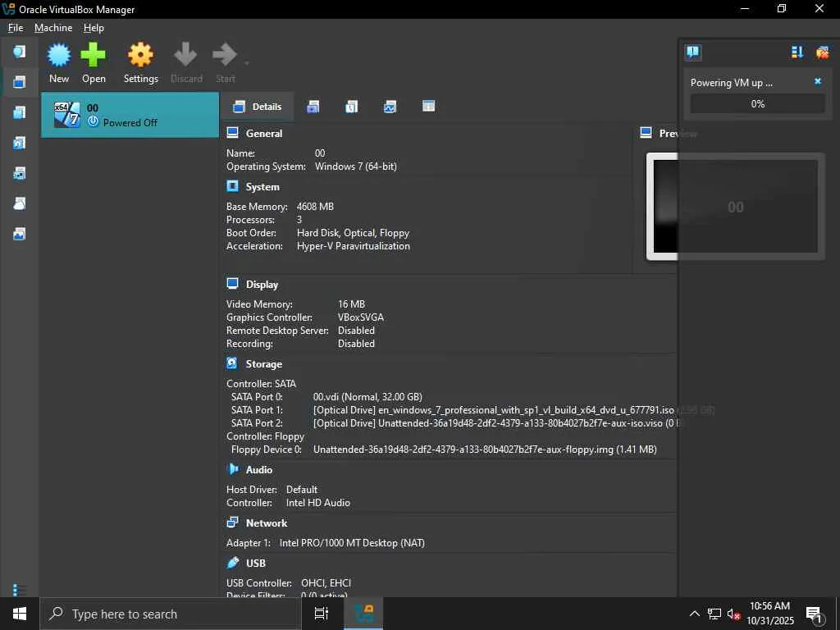Click the Hyper-V Paravirtualization acceleration value
The height and width of the screenshot is (630, 840).
tap(353, 246)
